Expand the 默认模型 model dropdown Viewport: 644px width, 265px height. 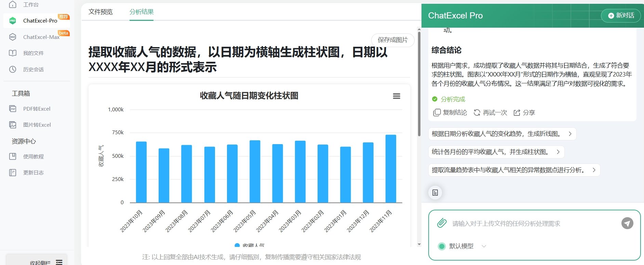[483, 246]
